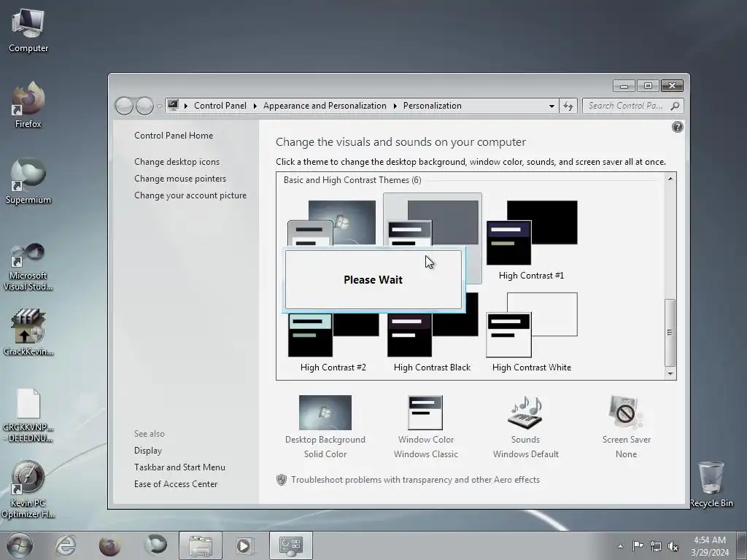Show hidden tray icons arrow

620,546
